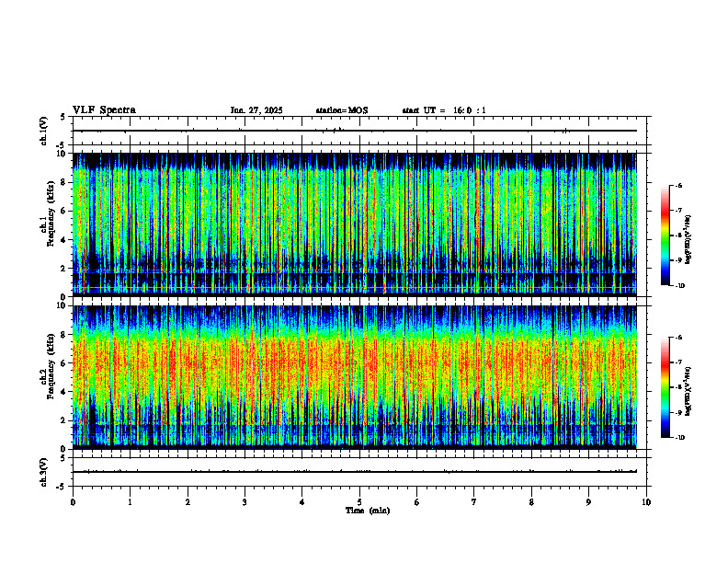Click time axis tick label "1"

[x=130, y=502]
